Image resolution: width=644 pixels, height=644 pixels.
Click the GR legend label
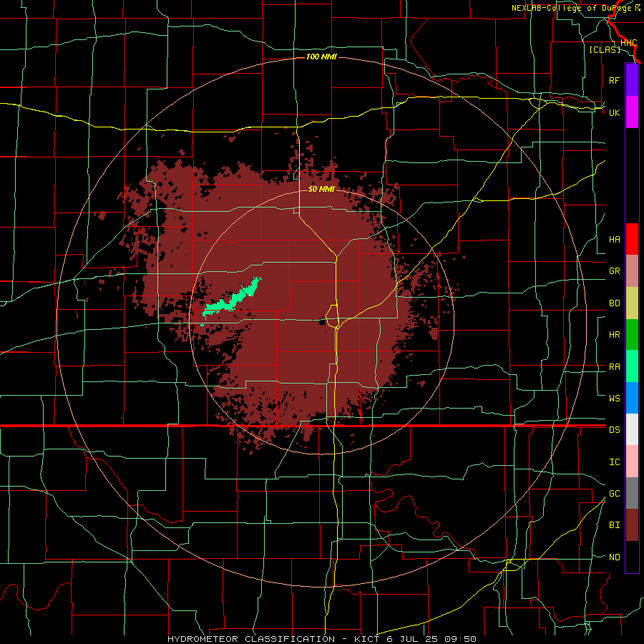[x=615, y=271]
